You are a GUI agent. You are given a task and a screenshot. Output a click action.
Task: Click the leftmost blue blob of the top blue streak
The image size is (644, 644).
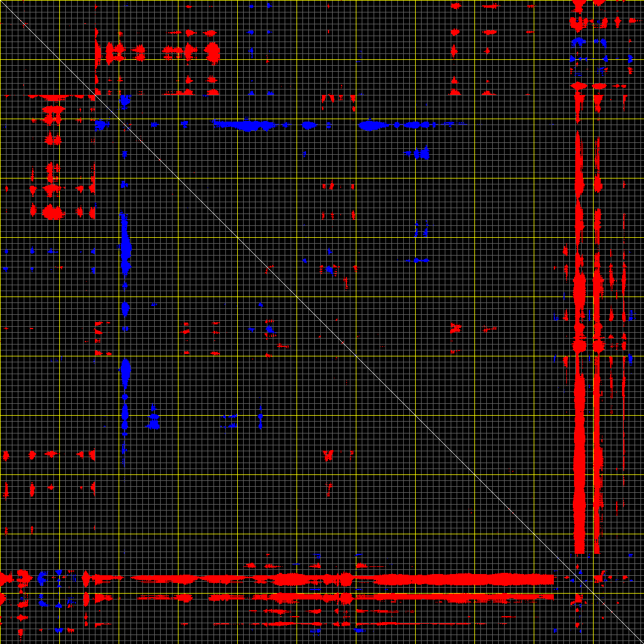pyautogui.click(x=101, y=125)
